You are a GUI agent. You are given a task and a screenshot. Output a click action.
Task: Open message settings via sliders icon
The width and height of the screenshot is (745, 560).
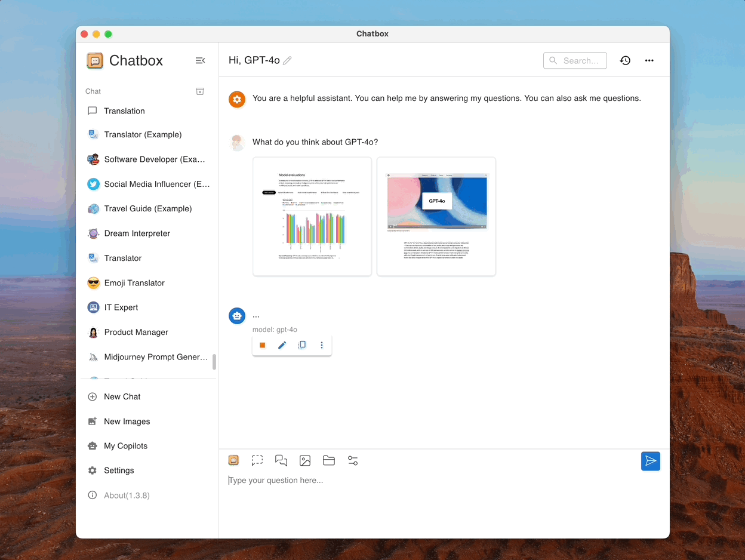[x=353, y=460]
